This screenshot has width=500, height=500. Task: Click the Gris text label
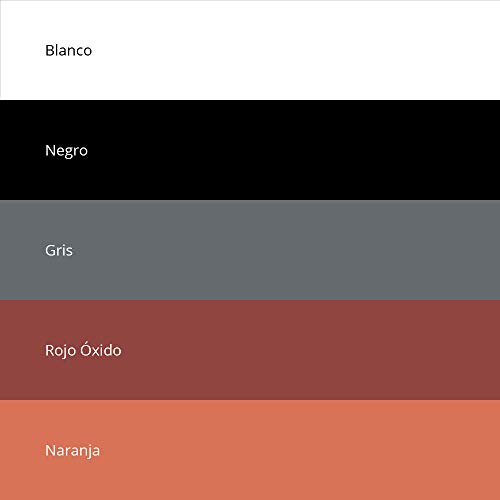tap(59, 251)
